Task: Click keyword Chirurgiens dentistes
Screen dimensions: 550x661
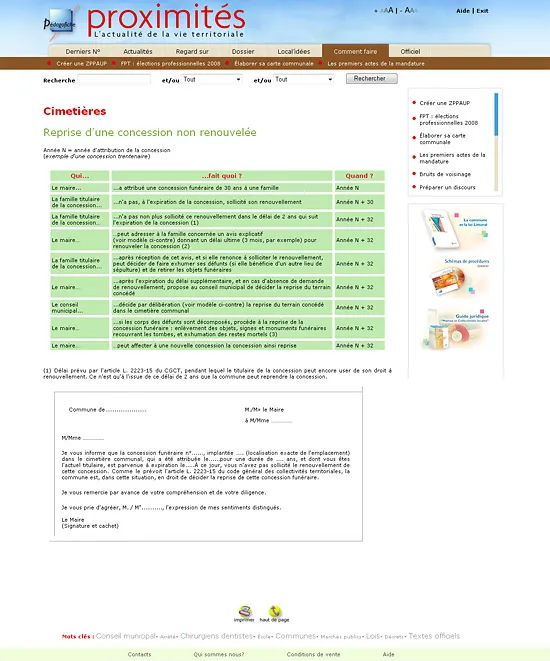Action: click(x=216, y=636)
